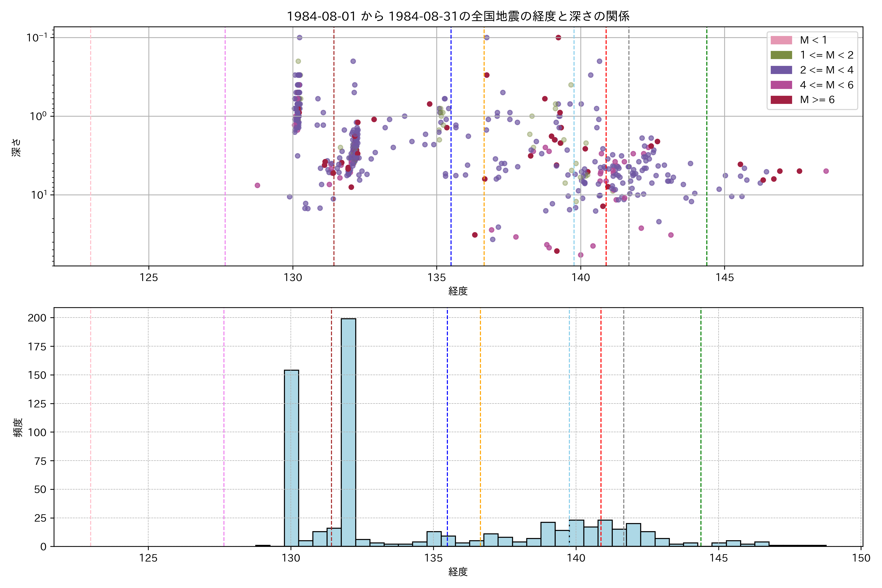882x588 pixels.
Task: Click the M >= 6 legend text
Action: click(817, 100)
